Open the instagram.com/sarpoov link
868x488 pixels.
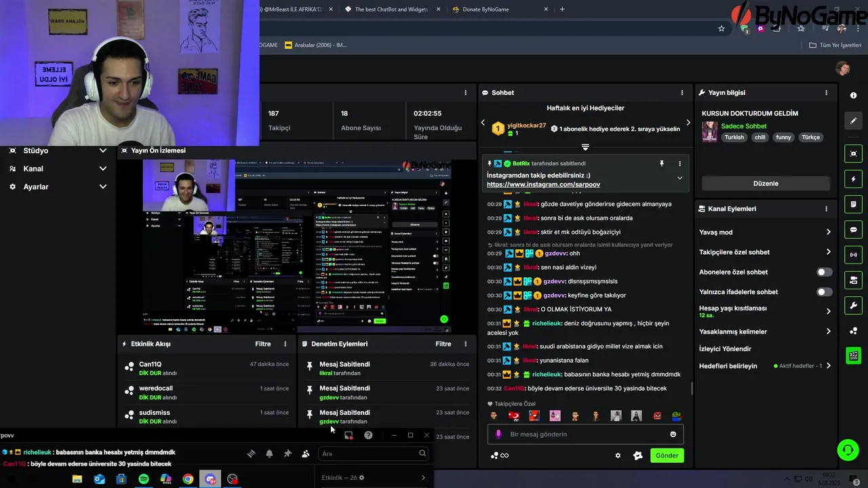coord(543,184)
